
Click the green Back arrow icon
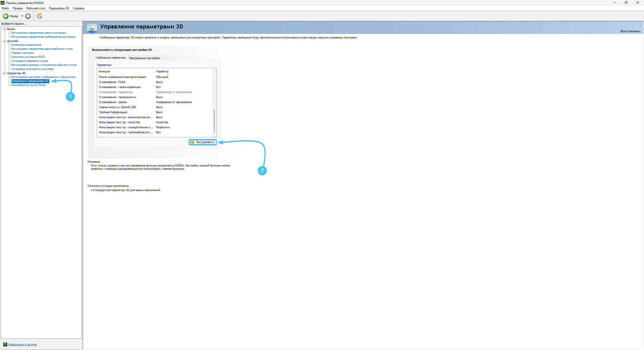click(x=6, y=16)
